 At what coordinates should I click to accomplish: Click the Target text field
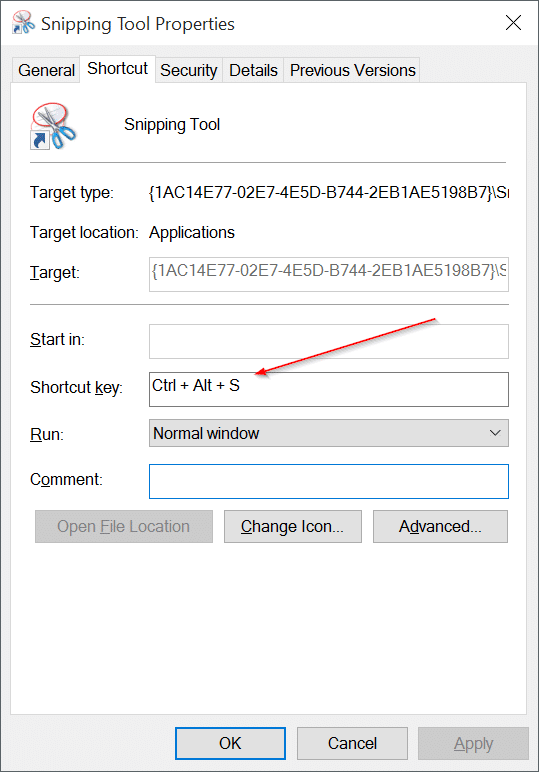329,274
